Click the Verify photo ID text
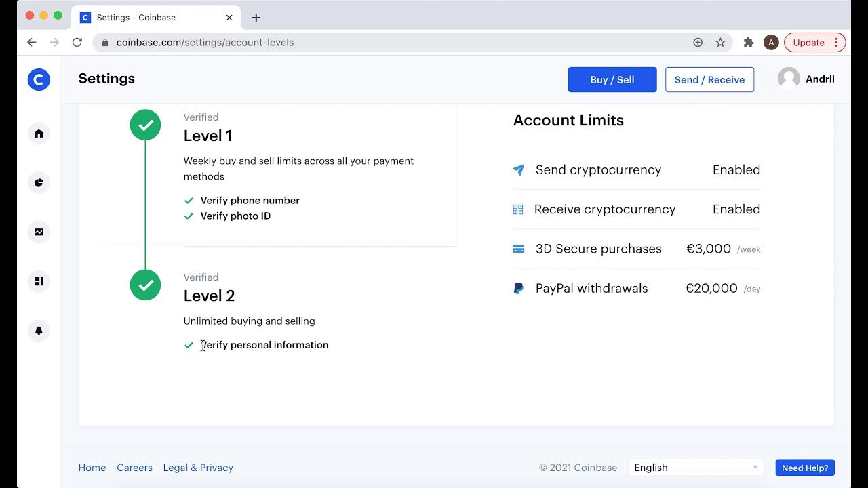This screenshot has width=868, height=488. pyautogui.click(x=235, y=216)
